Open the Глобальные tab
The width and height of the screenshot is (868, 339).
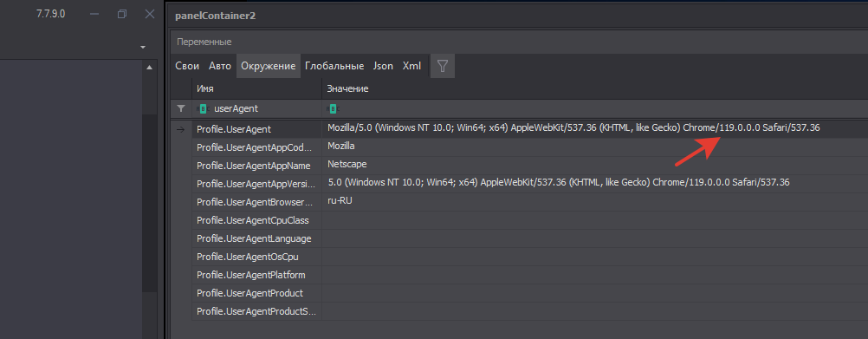coord(334,66)
